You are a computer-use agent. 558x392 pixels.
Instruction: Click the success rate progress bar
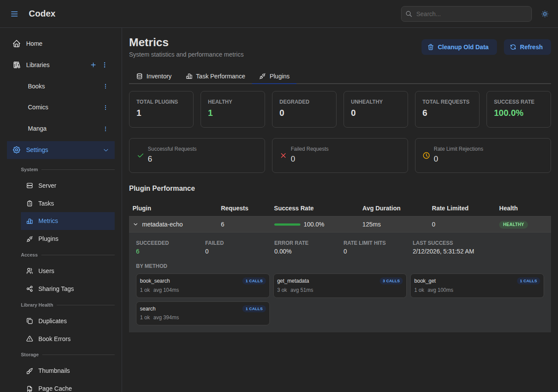click(287, 224)
